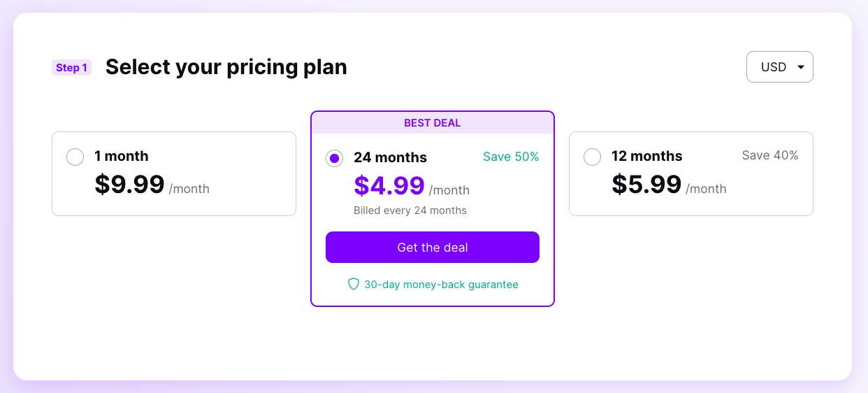Click the Select your pricing plan heading
868x393 pixels.
coord(226,67)
